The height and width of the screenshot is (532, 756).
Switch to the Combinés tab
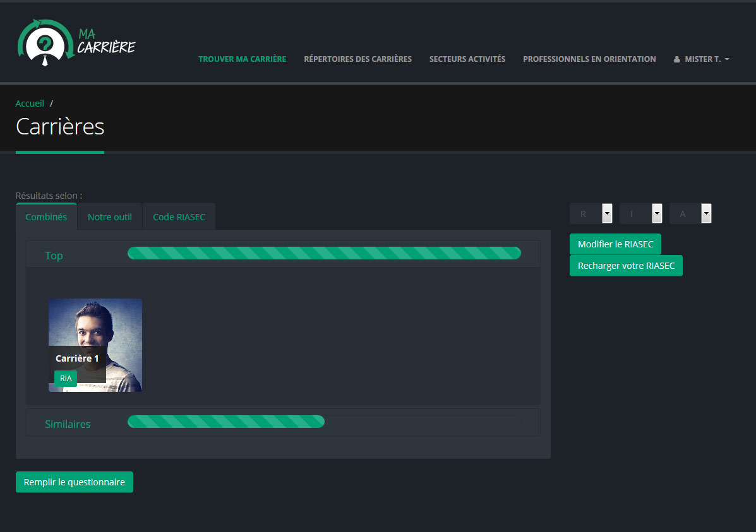[46, 217]
